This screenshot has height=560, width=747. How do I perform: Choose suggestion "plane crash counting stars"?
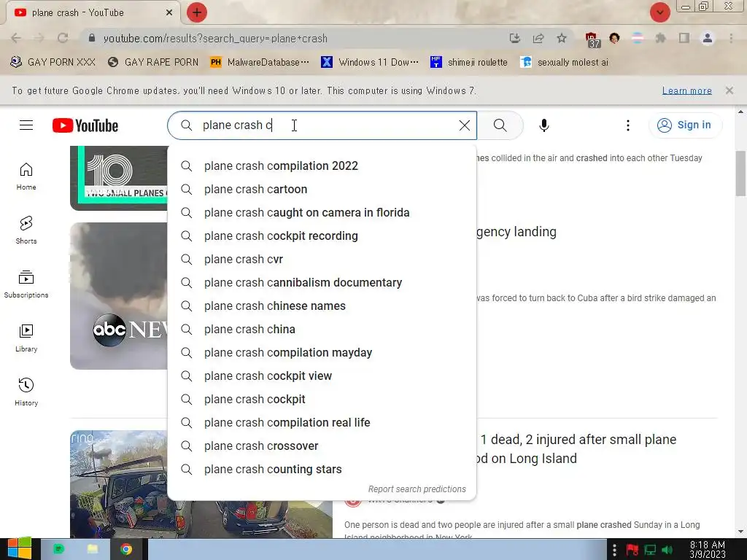point(322,469)
